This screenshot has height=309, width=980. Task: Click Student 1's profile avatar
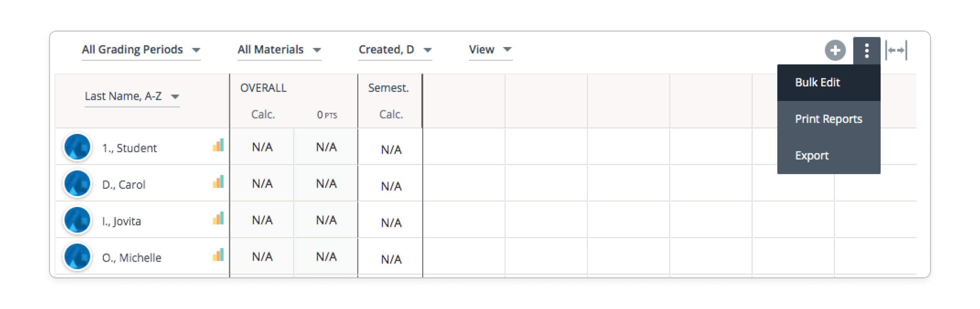coord(77,147)
